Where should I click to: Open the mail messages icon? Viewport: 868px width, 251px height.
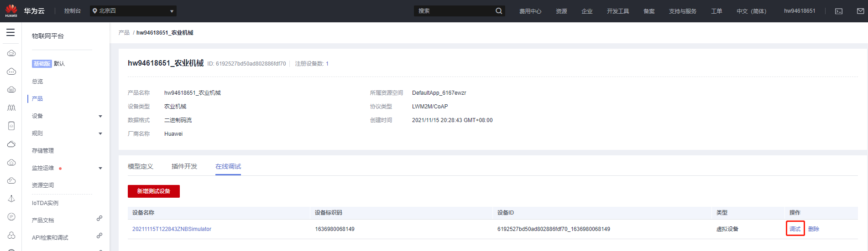pos(860,11)
